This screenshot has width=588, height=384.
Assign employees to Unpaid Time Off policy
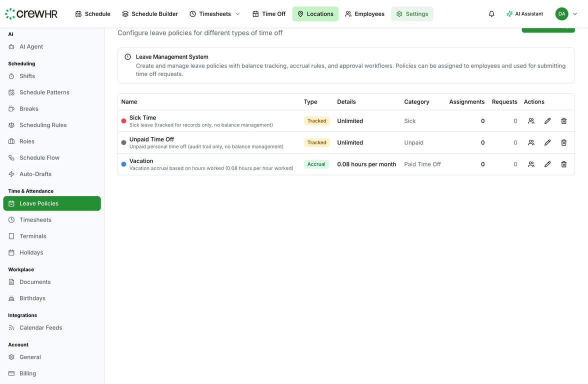531,142
